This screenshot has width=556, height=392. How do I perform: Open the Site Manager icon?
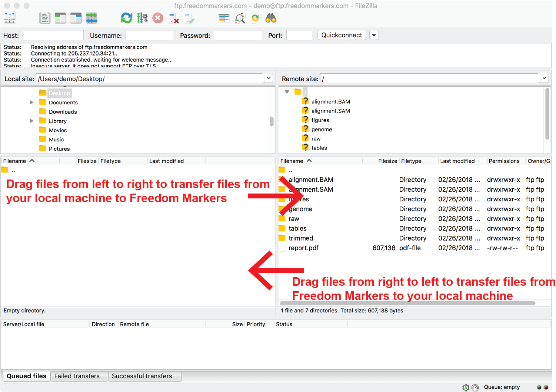pos(10,18)
